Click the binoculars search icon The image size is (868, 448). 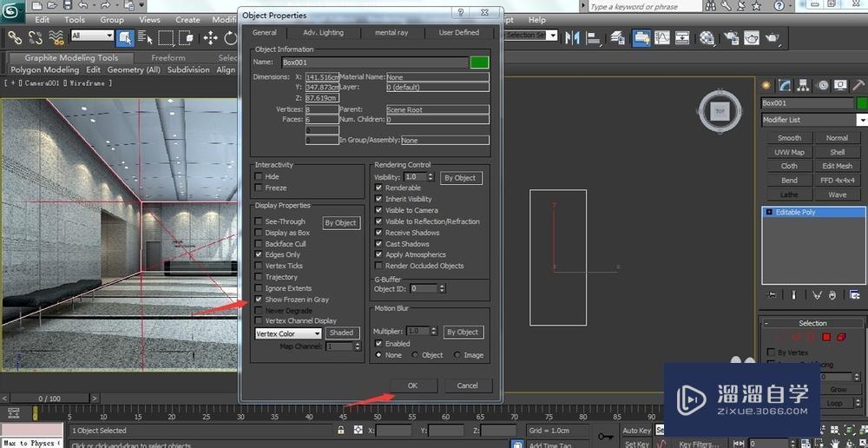coord(713,5)
